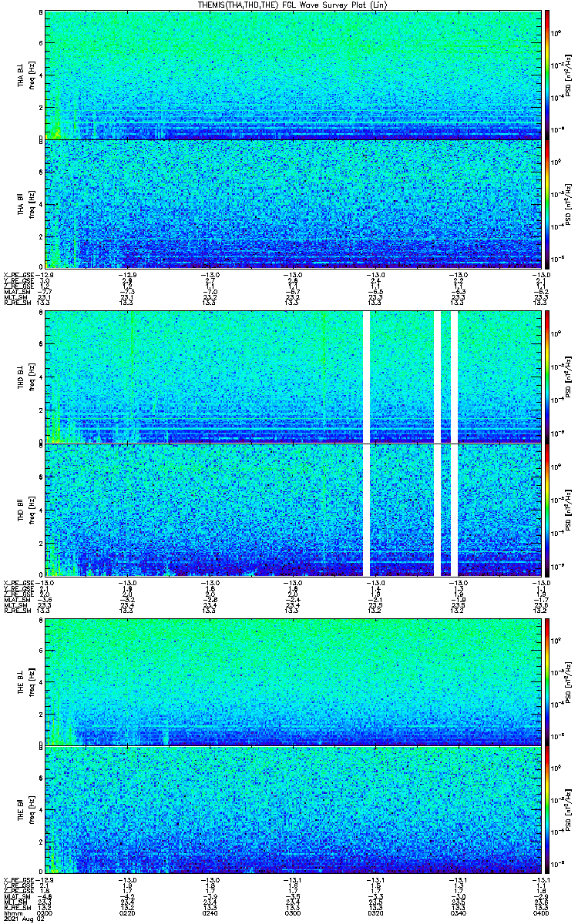
Task: Click the 0200 time tick label
Action: click(x=45, y=913)
